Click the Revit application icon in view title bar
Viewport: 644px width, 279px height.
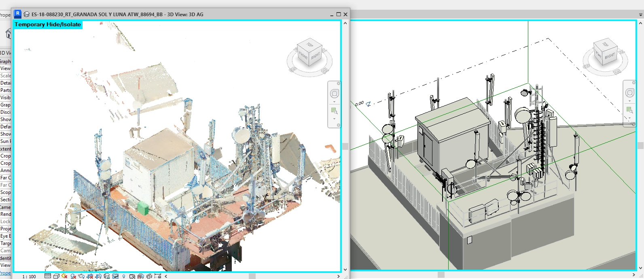(17, 14)
